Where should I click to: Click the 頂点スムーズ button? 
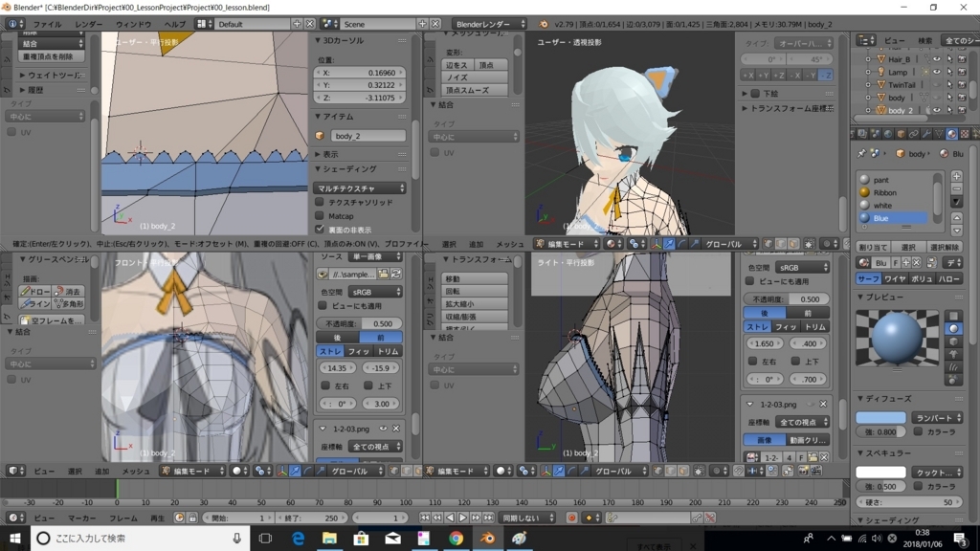coord(475,90)
